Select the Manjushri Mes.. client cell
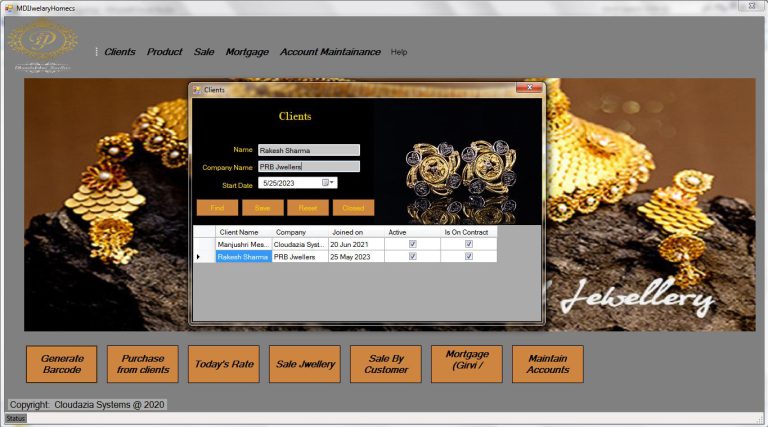768x427 pixels. (x=243, y=244)
